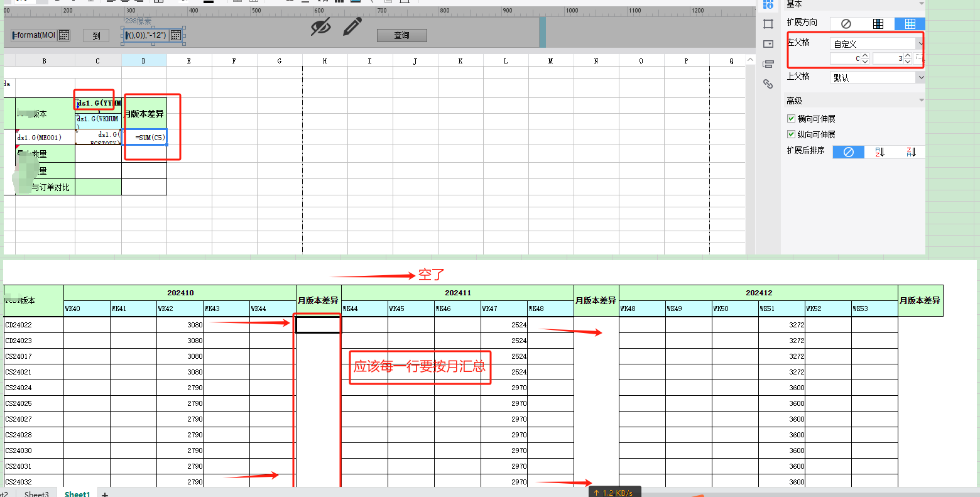The height and width of the screenshot is (497, 980).
Task: Select the 到 label widget
Action: [x=96, y=36]
